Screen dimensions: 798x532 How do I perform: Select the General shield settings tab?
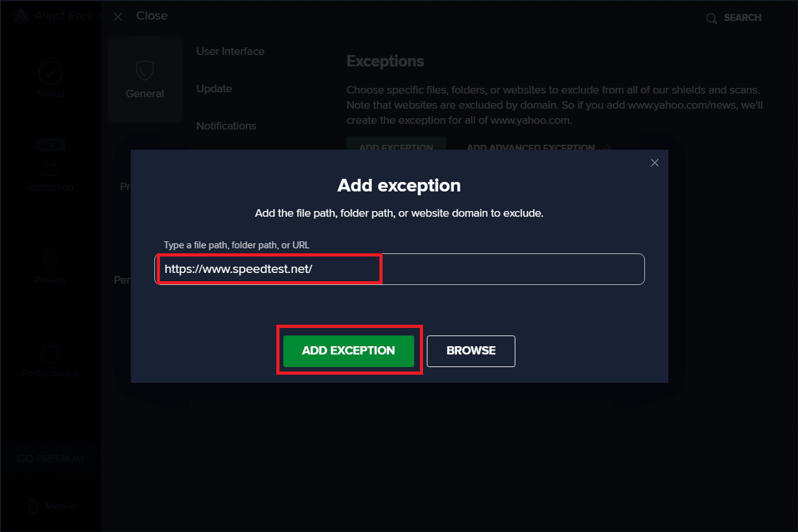coord(145,80)
